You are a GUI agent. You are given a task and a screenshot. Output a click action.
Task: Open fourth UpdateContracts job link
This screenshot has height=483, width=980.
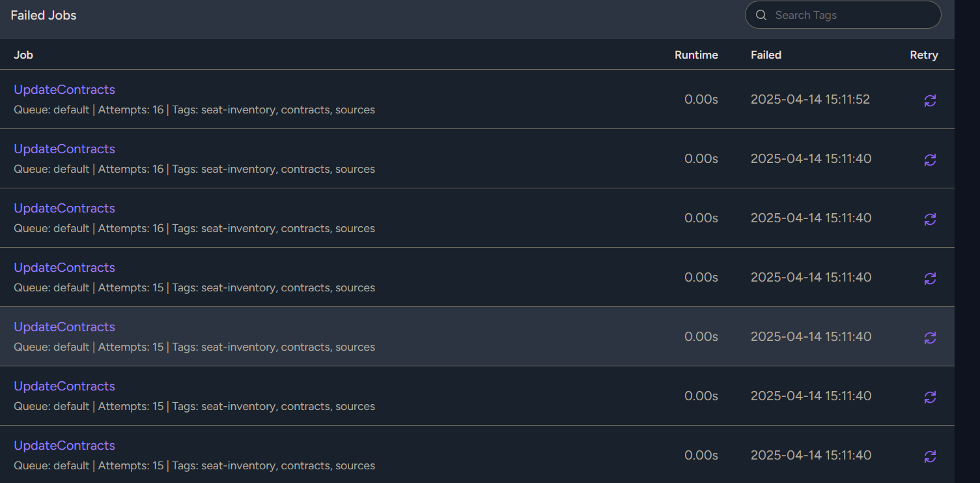coord(64,268)
